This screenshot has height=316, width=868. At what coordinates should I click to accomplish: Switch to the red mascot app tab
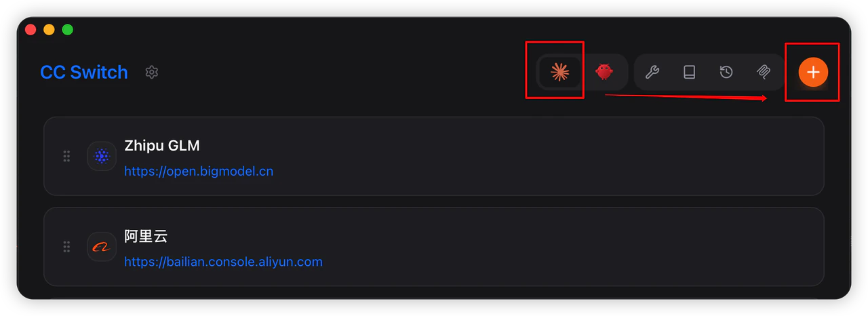604,71
